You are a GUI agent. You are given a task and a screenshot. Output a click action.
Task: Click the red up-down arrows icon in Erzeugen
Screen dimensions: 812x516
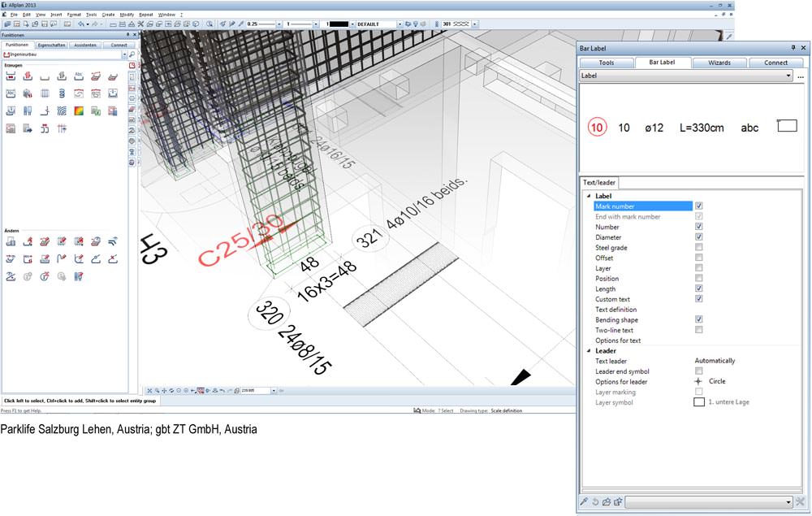point(28,76)
